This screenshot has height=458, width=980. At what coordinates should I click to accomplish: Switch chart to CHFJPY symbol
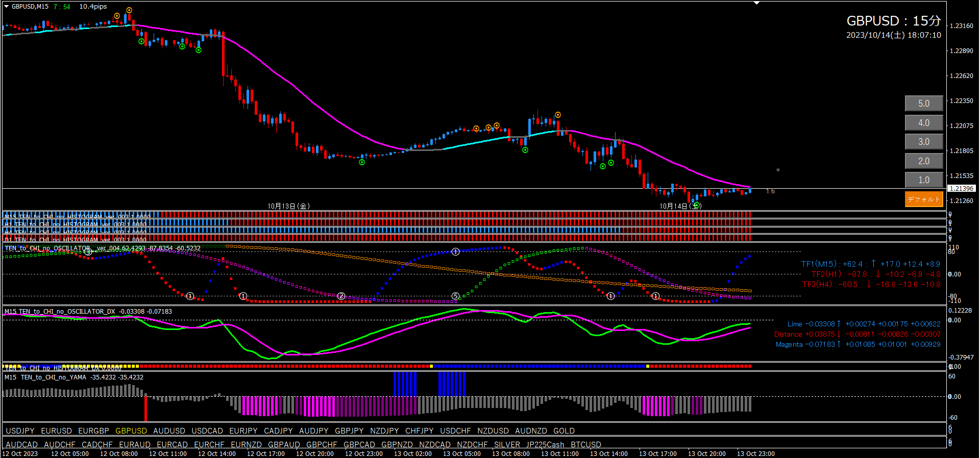pos(420,431)
